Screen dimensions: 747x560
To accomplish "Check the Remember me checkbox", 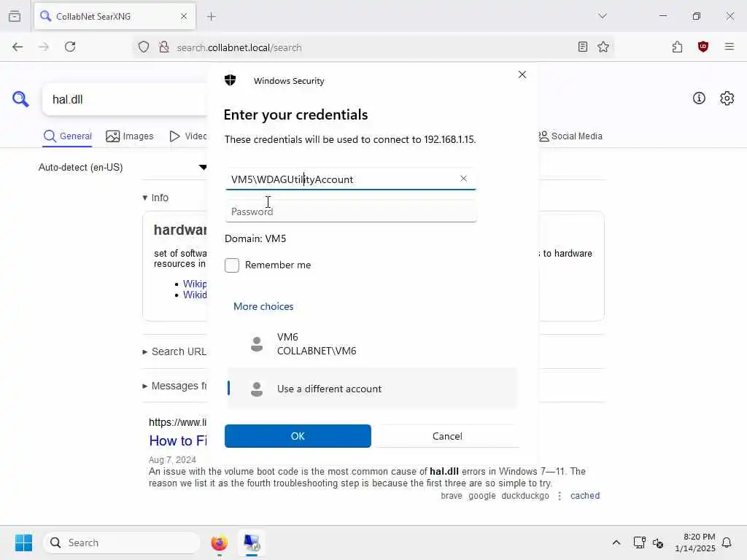I will pos(232,265).
